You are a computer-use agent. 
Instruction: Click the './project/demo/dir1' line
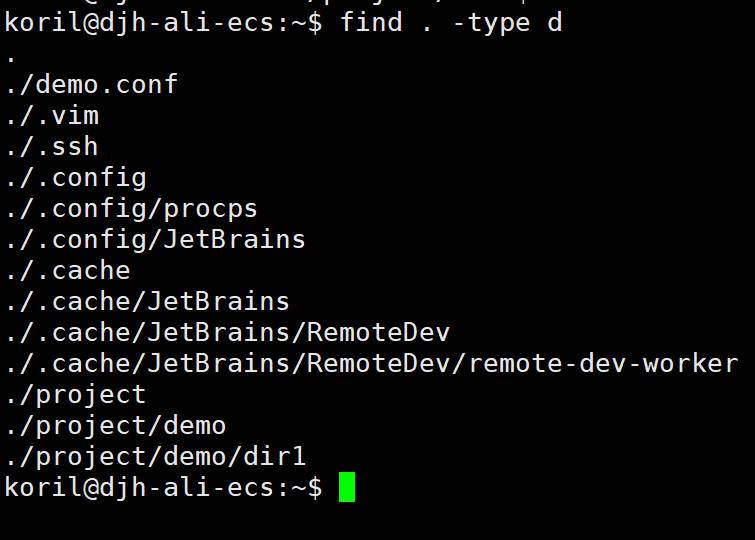coord(155,456)
